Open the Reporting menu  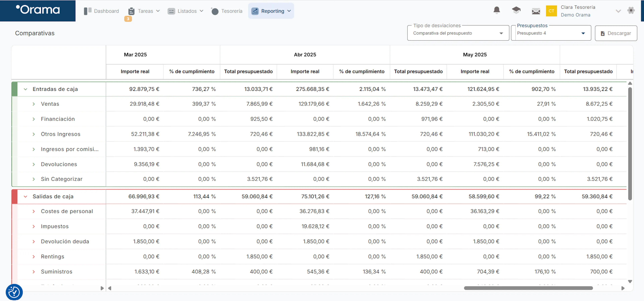(271, 11)
